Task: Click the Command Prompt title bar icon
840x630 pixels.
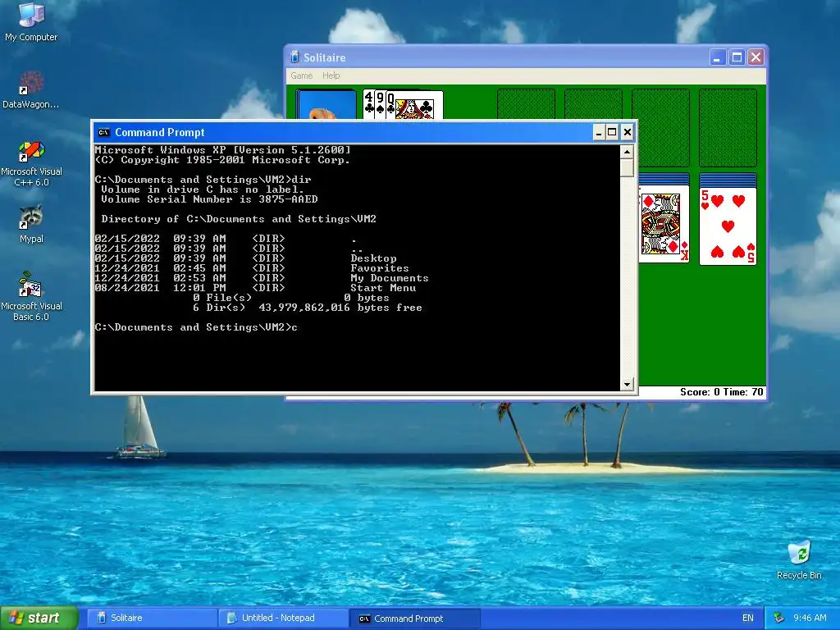Action: point(104,132)
